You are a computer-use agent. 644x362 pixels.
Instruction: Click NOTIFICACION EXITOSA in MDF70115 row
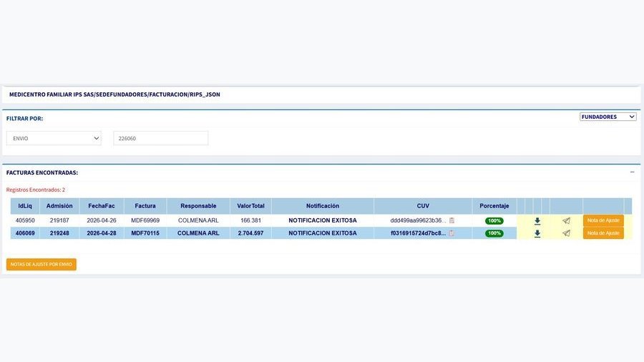323,233
